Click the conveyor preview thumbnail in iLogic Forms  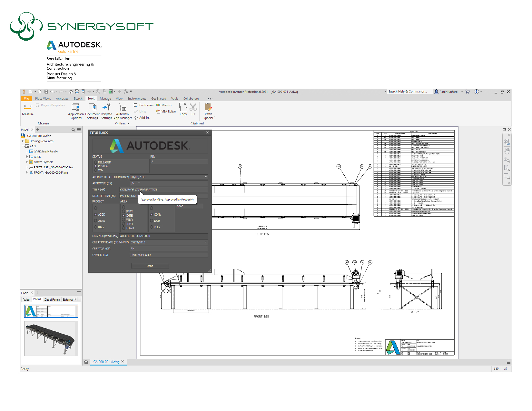pyautogui.click(x=50, y=338)
